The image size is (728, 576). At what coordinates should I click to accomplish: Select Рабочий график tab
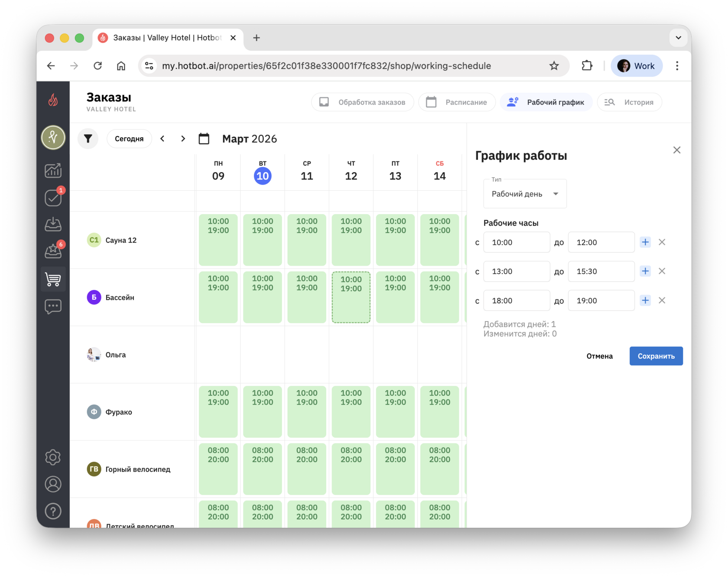(x=546, y=102)
